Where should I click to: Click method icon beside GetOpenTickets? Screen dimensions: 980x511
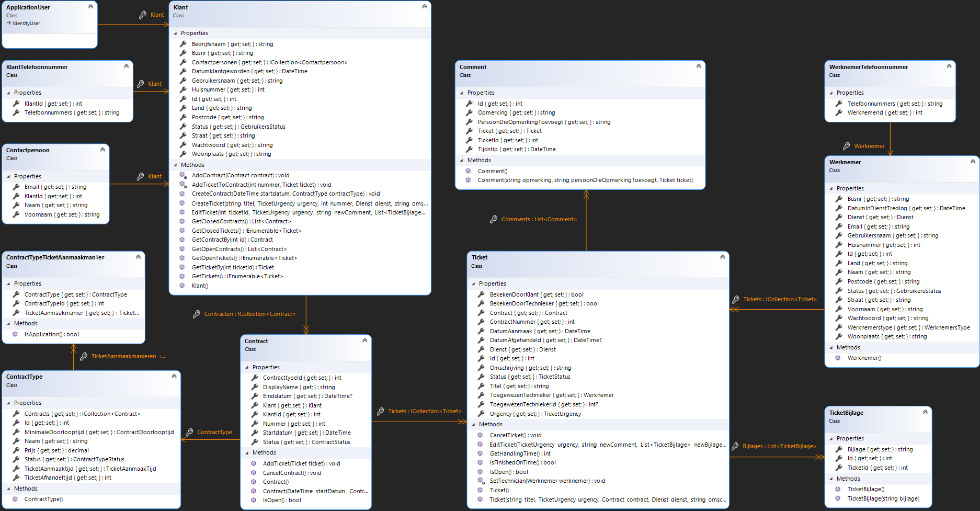pos(182,258)
